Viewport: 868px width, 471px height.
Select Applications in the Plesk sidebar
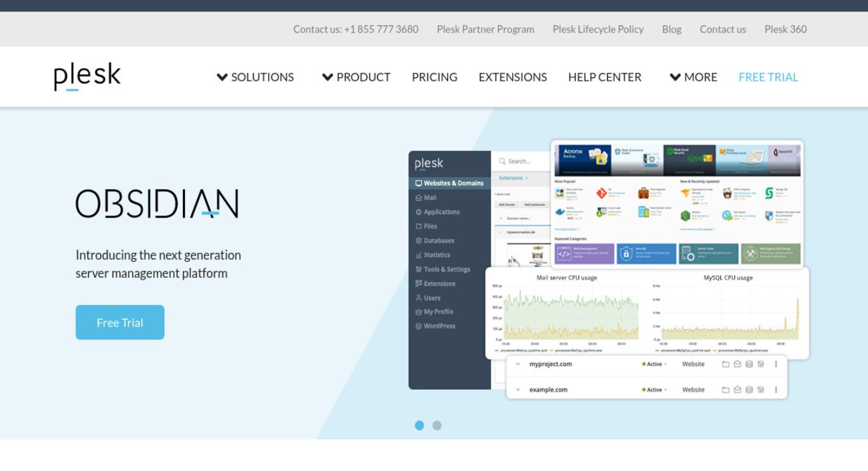point(437,212)
